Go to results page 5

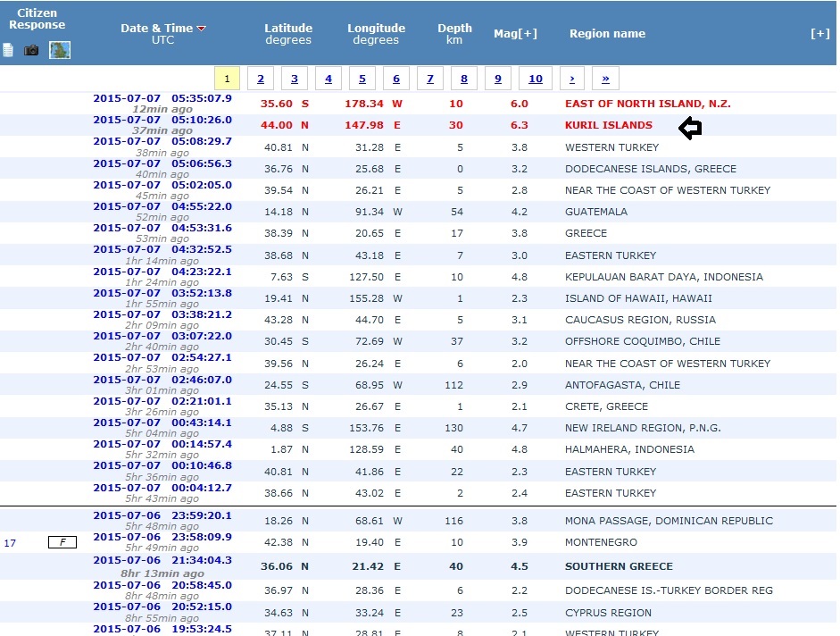click(362, 79)
